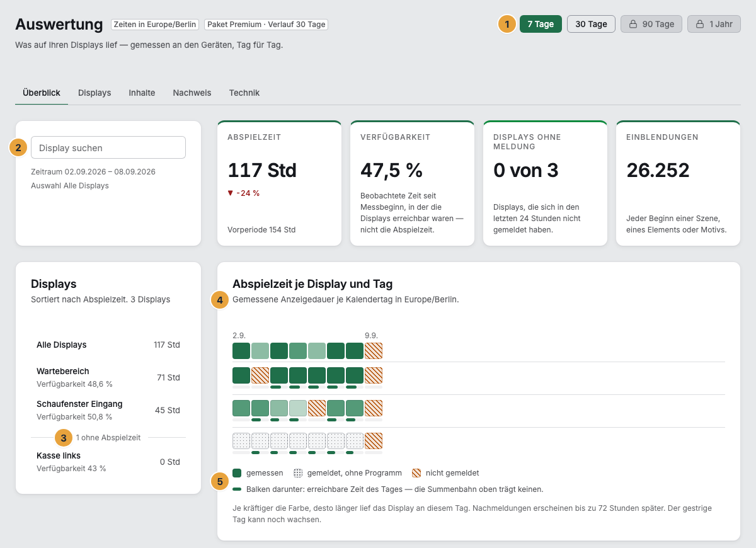
Task: Click the green Balken darunter legend marker
Action: pos(237,489)
